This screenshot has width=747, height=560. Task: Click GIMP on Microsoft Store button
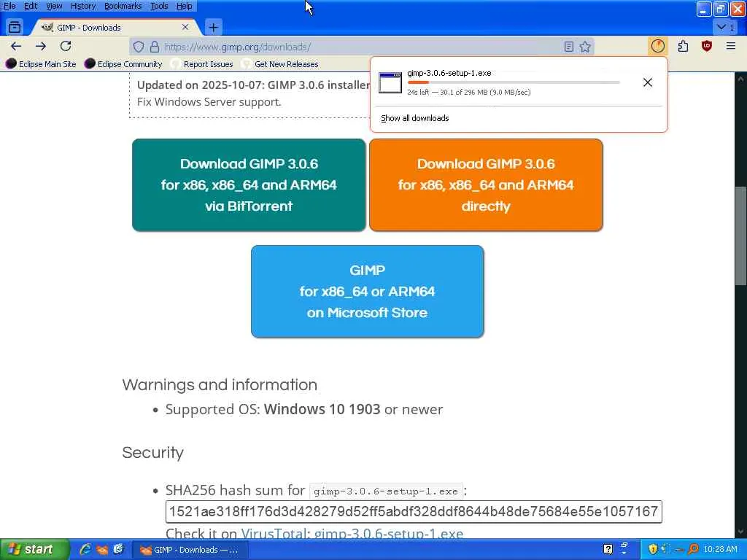pyautogui.click(x=368, y=292)
